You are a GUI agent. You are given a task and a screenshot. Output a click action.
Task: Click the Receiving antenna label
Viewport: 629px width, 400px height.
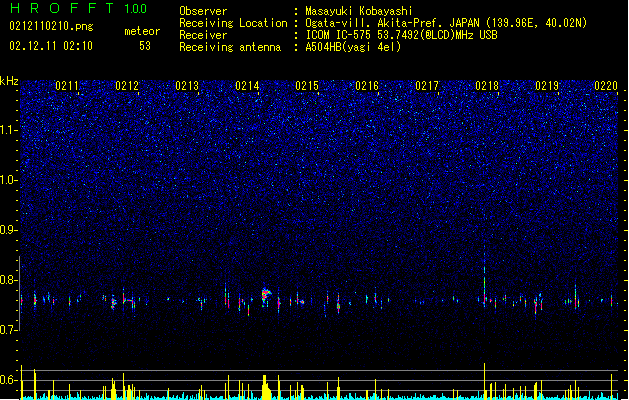tap(230, 47)
